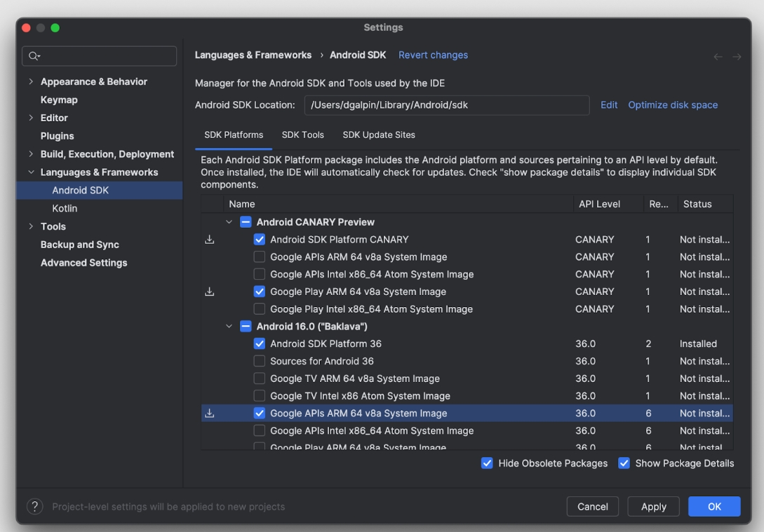Open Advanced Settings

coord(83,263)
